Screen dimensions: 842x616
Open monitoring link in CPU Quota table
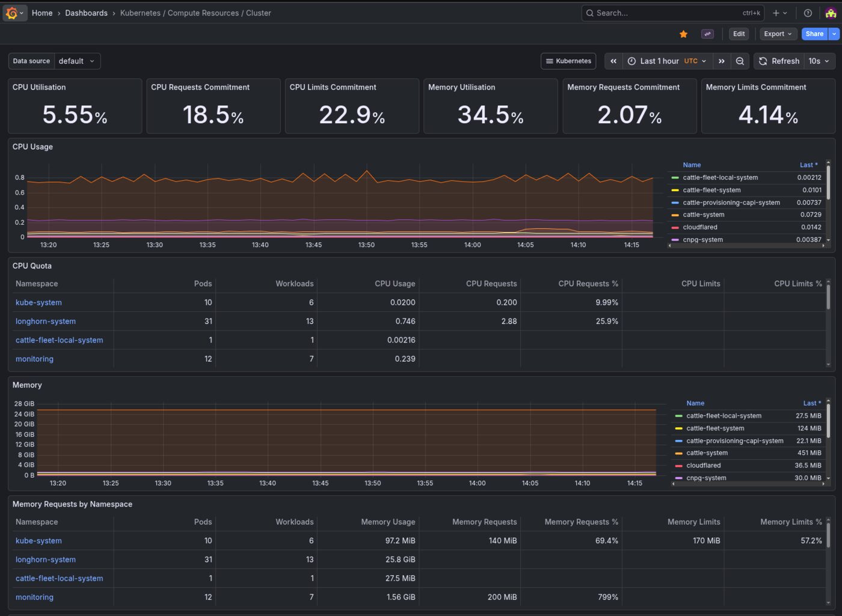34,359
